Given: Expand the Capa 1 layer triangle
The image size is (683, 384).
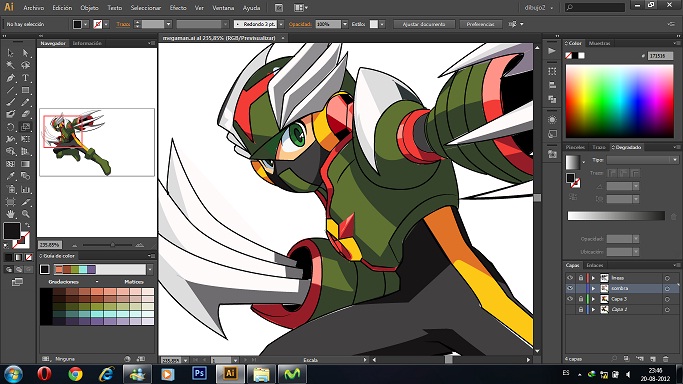Looking at the screenshot, I should point(593,310).
